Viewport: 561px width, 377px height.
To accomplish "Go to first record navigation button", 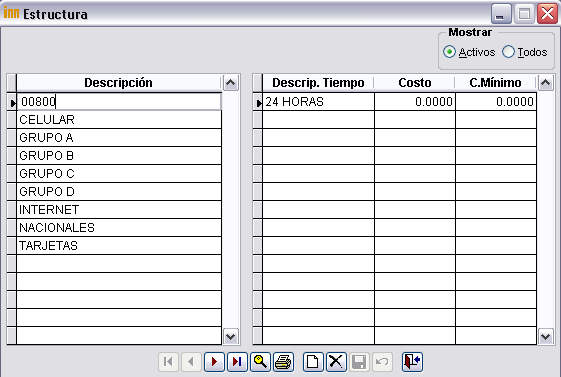I will 169,362.
